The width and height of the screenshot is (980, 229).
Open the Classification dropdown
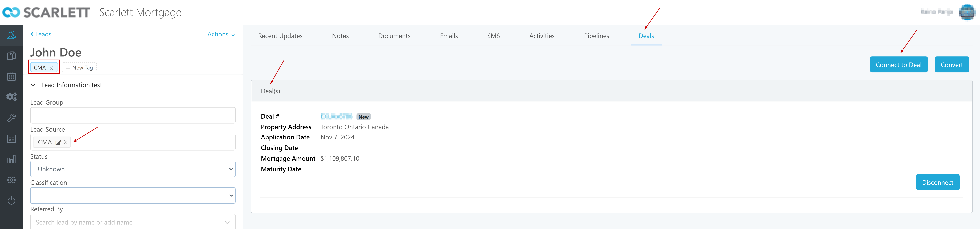pos(132,196)
